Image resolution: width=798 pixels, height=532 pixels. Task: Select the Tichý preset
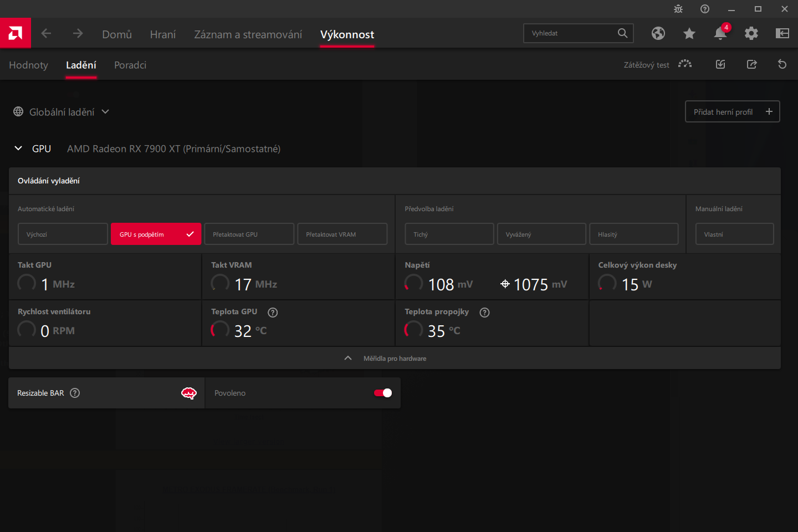click(449, 234)
